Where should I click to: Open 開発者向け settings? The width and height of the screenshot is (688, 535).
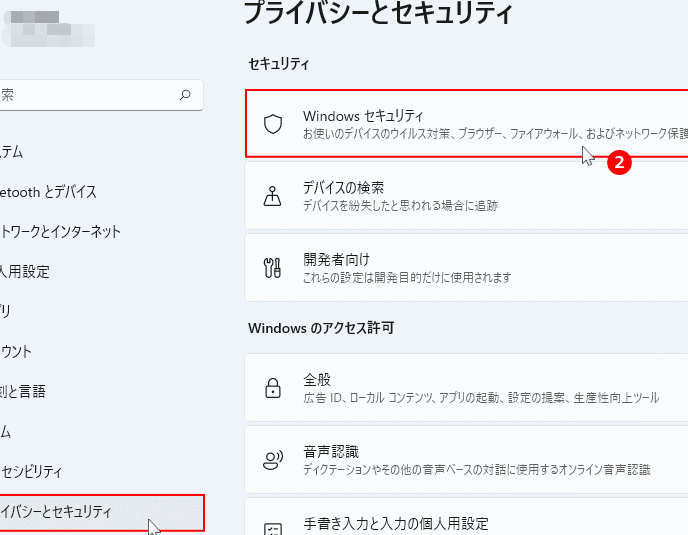click(x=466, y=268)
